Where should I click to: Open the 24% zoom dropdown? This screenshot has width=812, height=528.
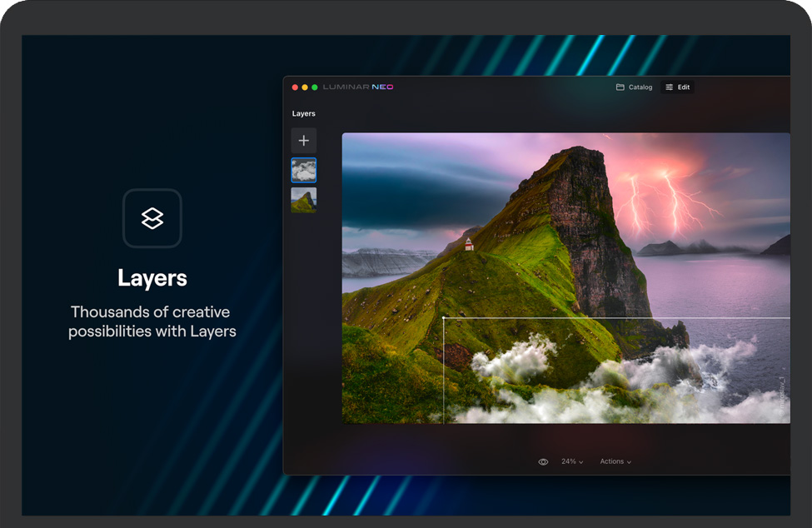[x=571, y=461]
